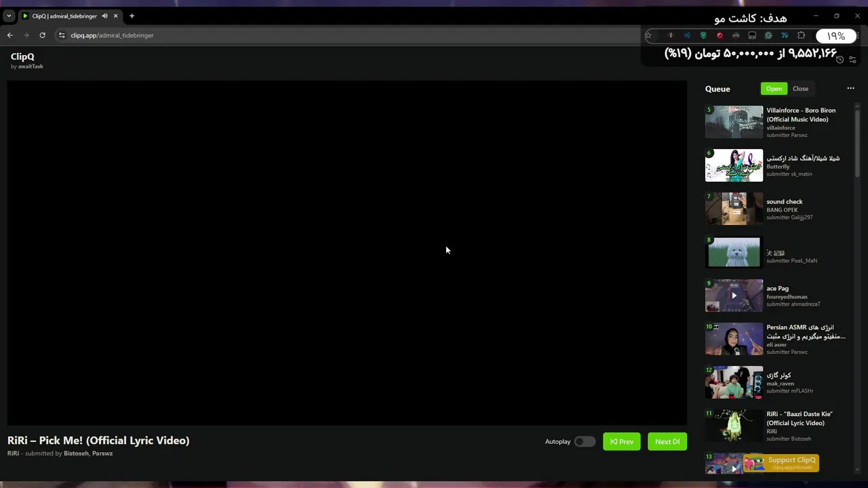This screenshot has width=868, height=488.
Task: Open the blue sound-wave extension icon
Action: pos(687,35)
